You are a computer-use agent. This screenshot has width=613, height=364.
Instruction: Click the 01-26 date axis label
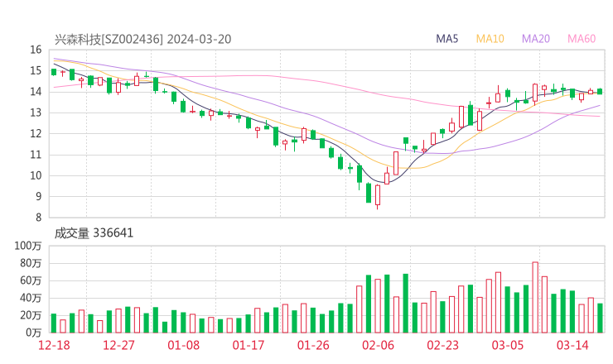point(313,345)
